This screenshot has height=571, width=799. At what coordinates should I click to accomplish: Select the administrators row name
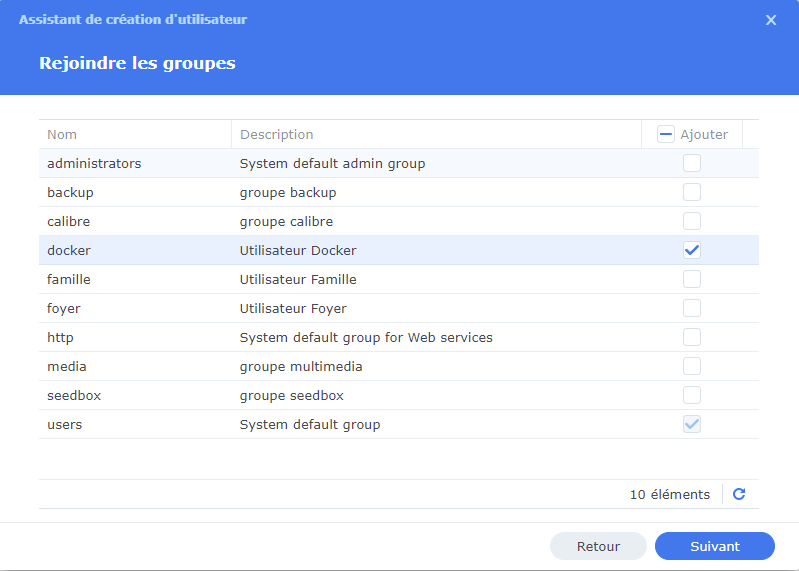point(94,163)
